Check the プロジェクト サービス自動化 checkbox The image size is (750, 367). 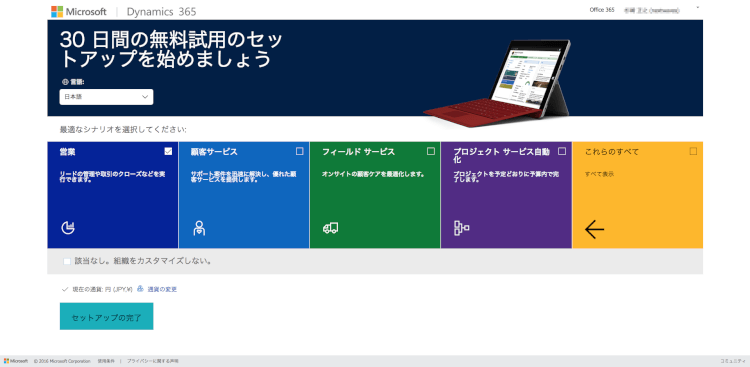[562, 151]
